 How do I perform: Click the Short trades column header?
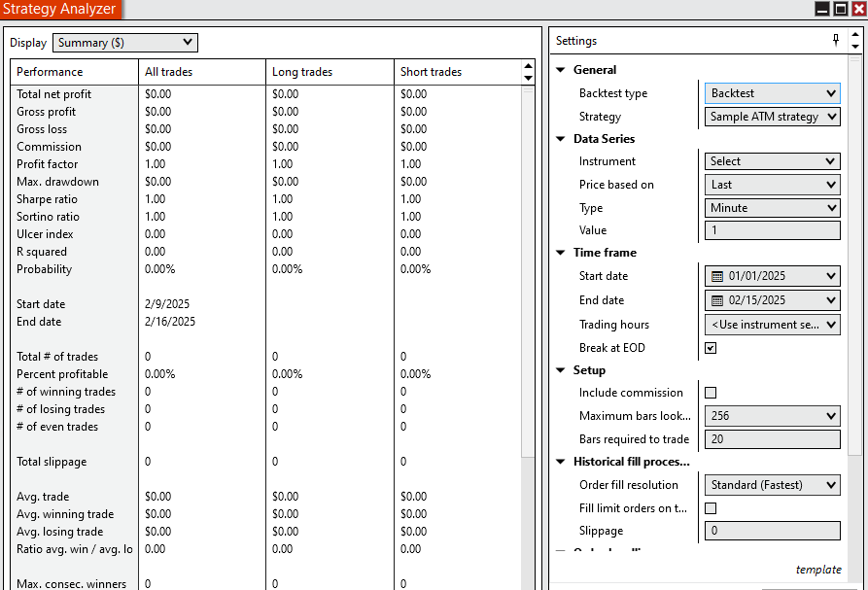[431, 72]
